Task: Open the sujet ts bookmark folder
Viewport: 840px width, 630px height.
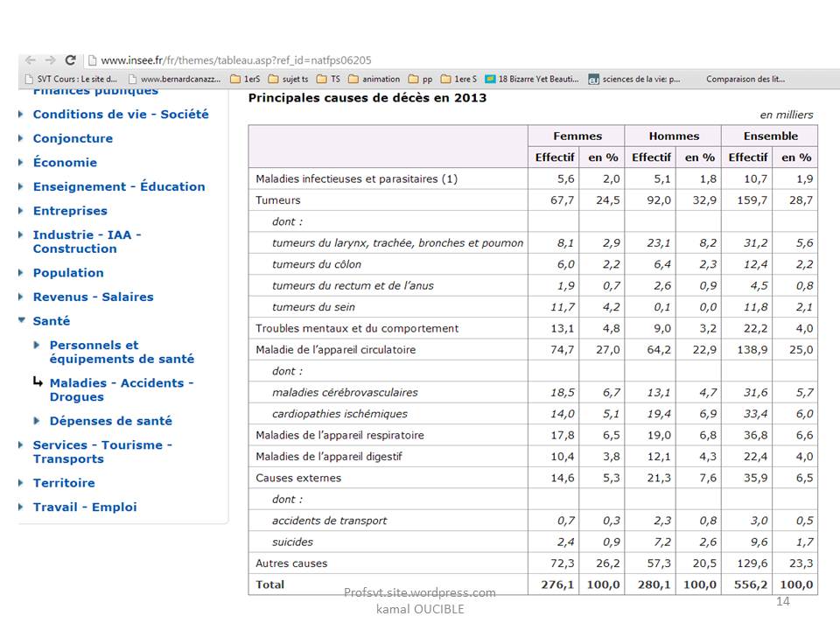Action: [x=288, y=79]
